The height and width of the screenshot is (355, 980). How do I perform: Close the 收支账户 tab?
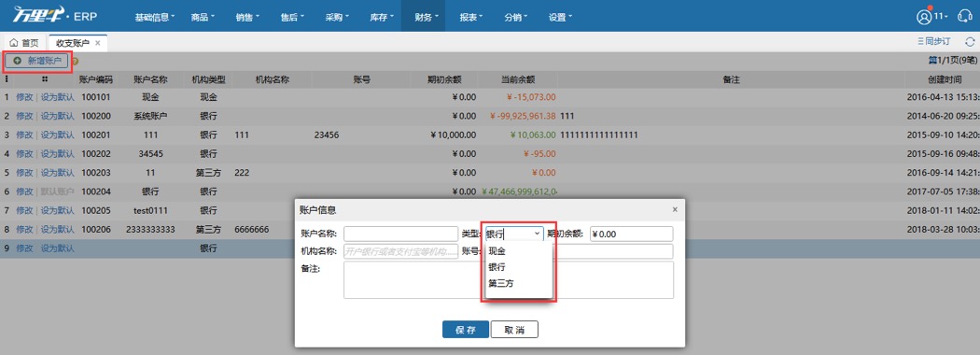tap(97, 43)
